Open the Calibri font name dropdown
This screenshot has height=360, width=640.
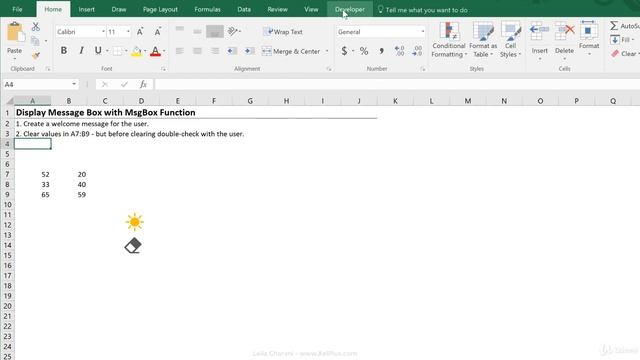(x=103, y=32)
